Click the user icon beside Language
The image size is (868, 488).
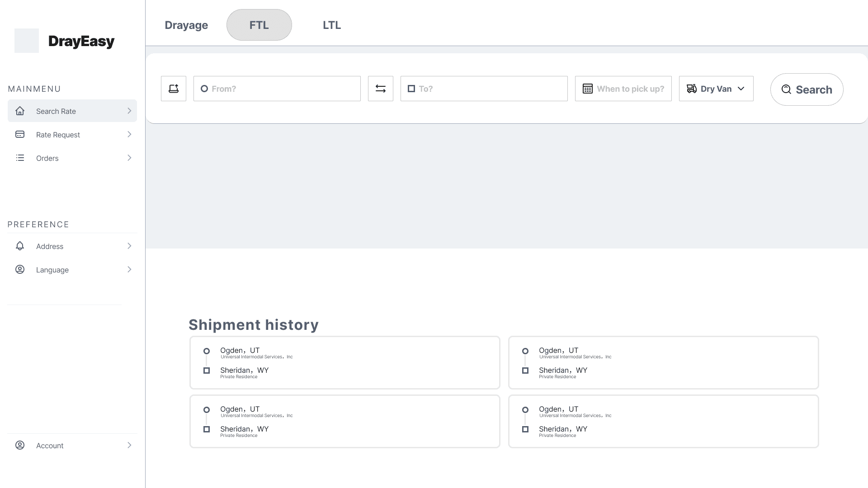pos(20,270)
